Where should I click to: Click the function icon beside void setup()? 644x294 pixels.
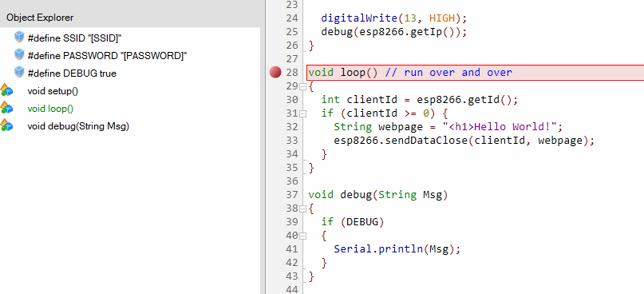pyautogui.click(x=6, y=90)
